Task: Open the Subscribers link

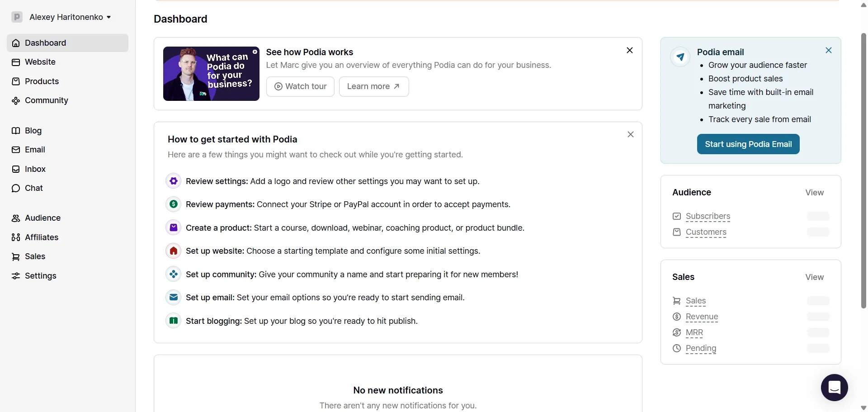Action: (708, 216)
